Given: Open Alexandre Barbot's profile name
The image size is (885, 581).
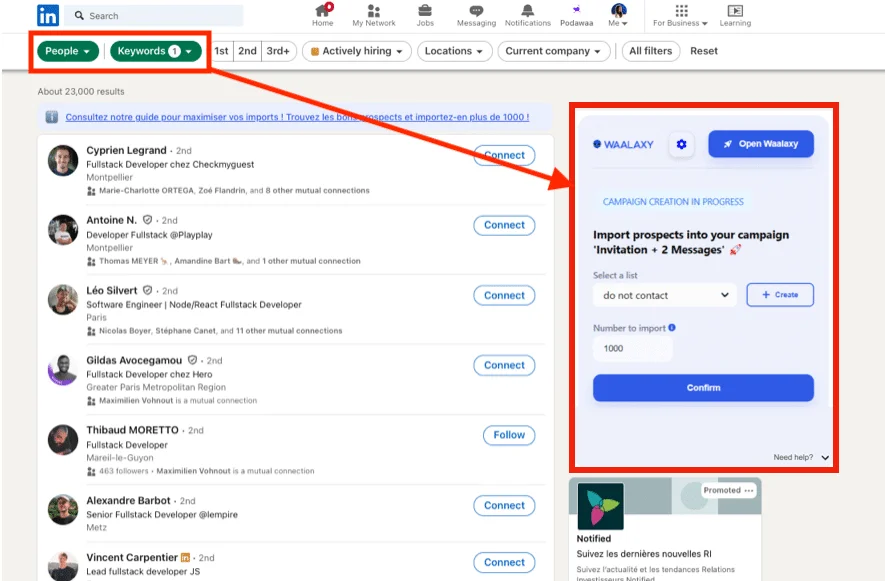Looking at the screenshot, I should (128, 500).
